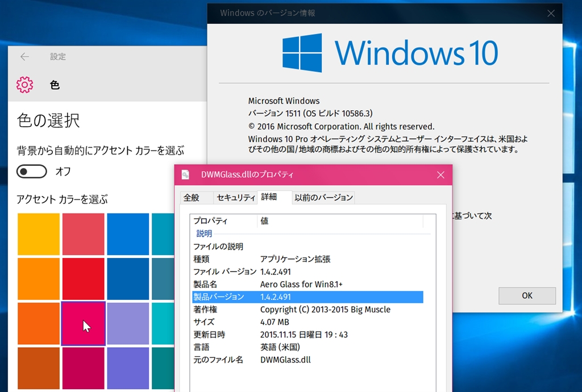Toggle the automatic accent color switch (オフ)

[x=32, y=172]
